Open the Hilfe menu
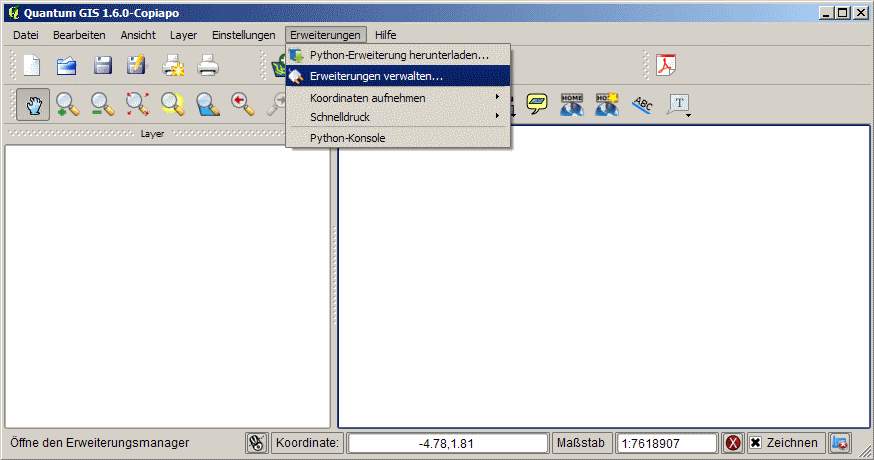 (x=386, y=35)
